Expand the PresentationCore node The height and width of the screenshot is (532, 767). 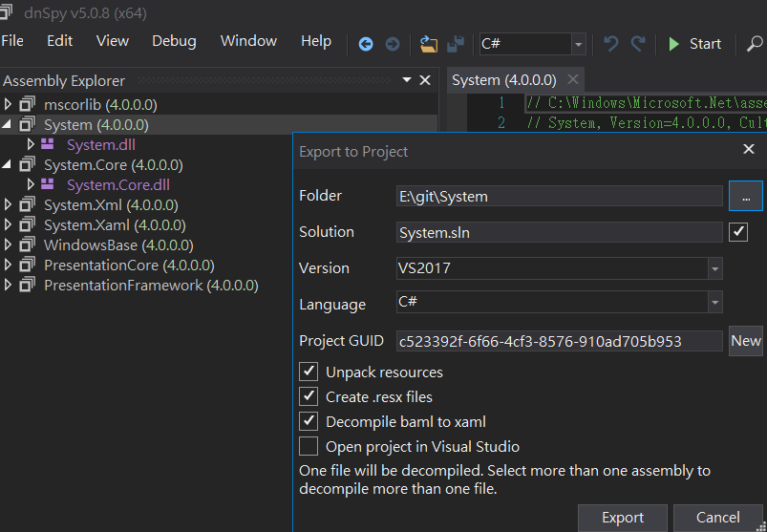tap(8, 265)
